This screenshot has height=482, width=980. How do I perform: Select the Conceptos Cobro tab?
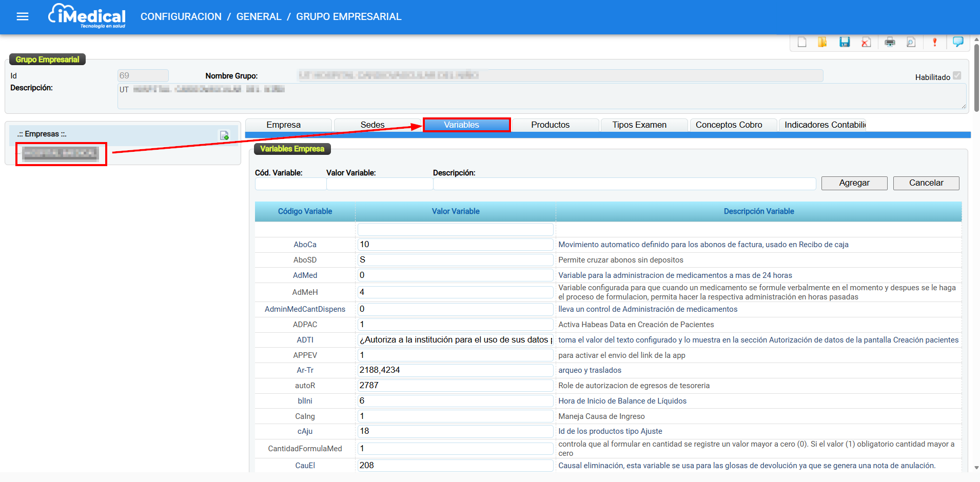point(729,125)
